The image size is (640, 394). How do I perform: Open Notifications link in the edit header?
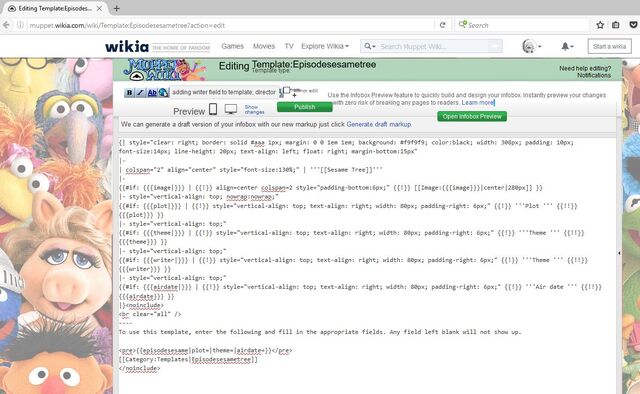click(x=594, y=75)
